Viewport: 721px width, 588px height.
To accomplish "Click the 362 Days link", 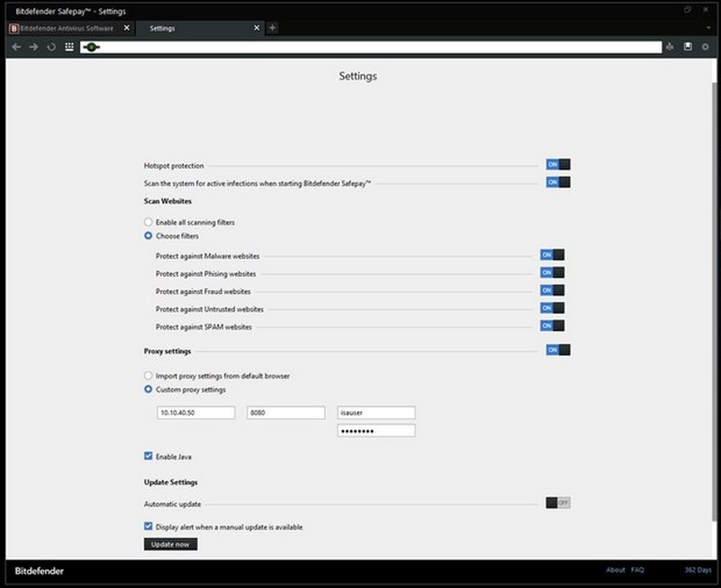I will (x=698, y=570).
